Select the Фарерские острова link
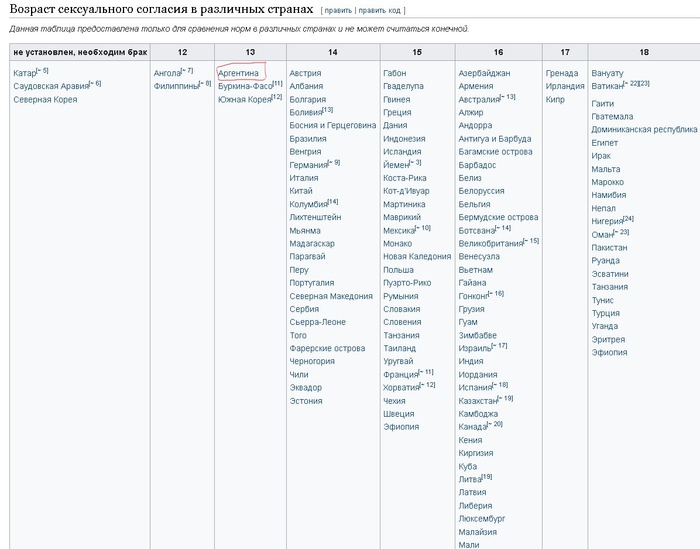 pyautogui.click(x=327, y=349)
